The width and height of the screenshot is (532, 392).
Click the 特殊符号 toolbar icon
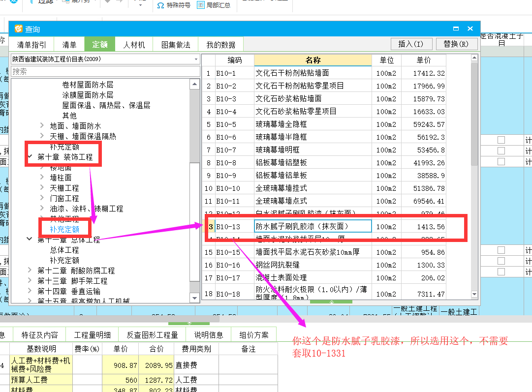coord(160,5)
